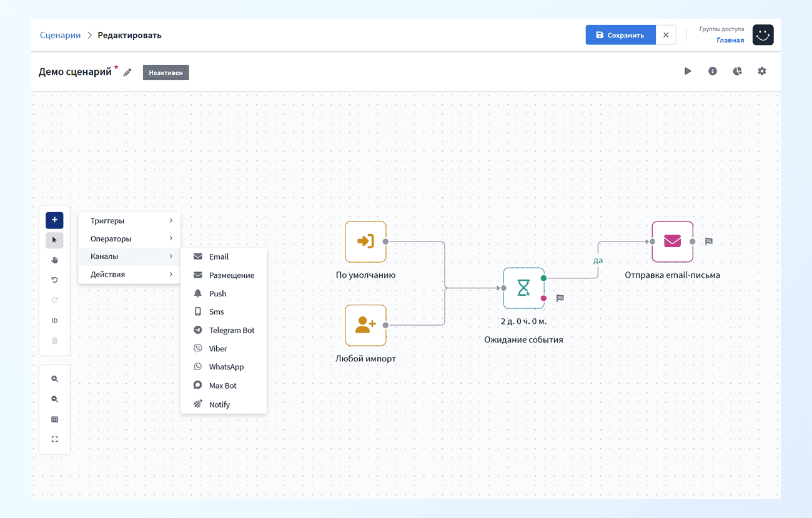Edit scenario name with pencil icon
This screenshot has width=812, height=518.
(127, 72)
